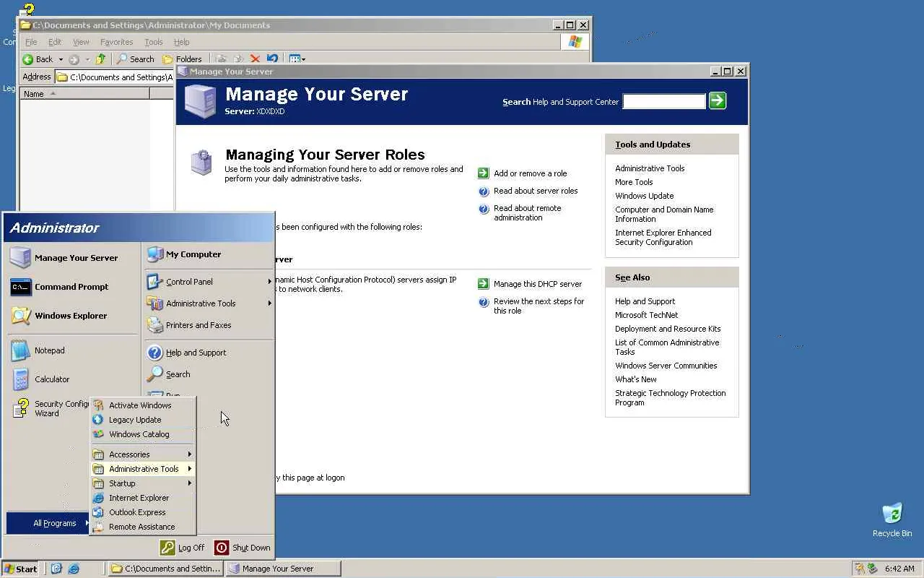
Task: Open Deployment and Resource Kits link
Action: pyautogui.click(x=668, y=329)
